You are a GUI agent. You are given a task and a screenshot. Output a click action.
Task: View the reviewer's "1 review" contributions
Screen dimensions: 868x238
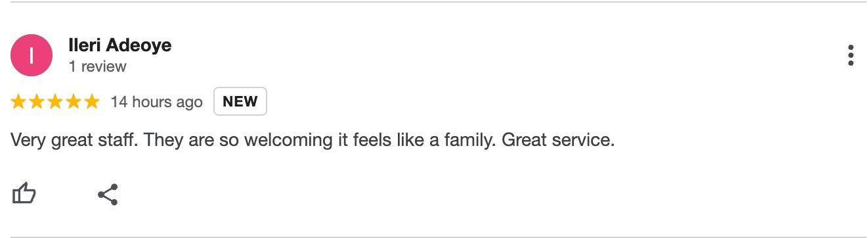(98, 66)
